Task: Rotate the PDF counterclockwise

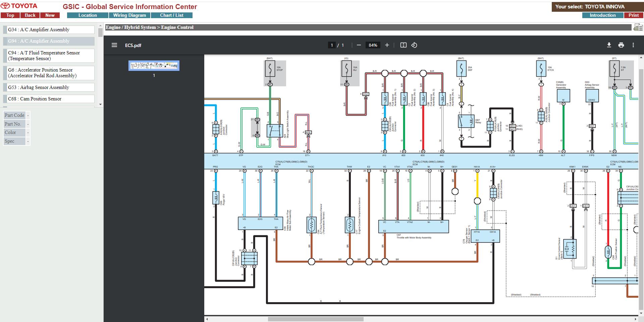Action: click(x=414, y=45)
